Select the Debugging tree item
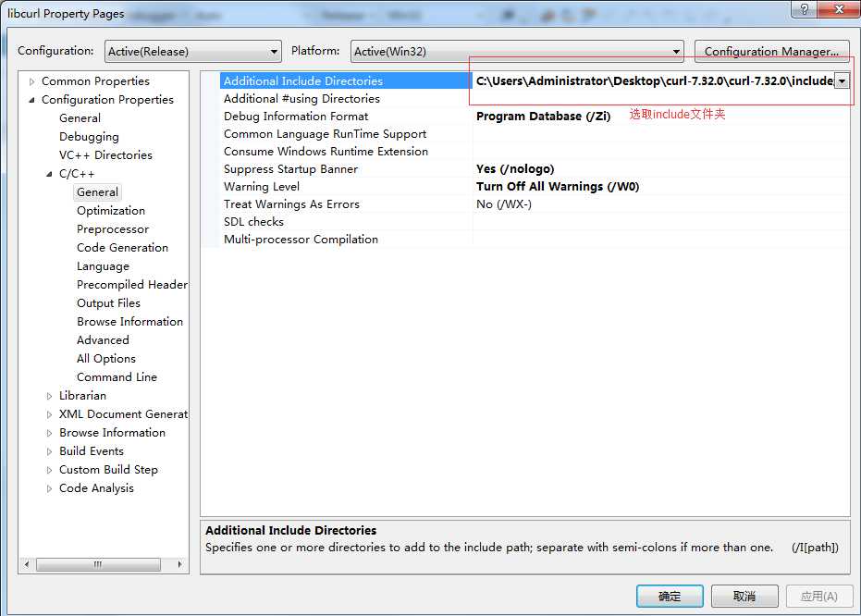 [x=89, y=137]
